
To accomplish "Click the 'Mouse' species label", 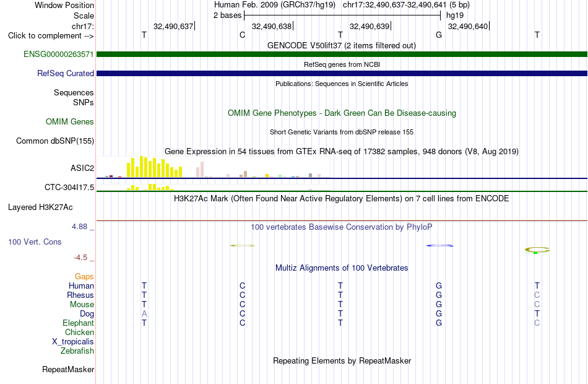I will [x=82, y=305].
